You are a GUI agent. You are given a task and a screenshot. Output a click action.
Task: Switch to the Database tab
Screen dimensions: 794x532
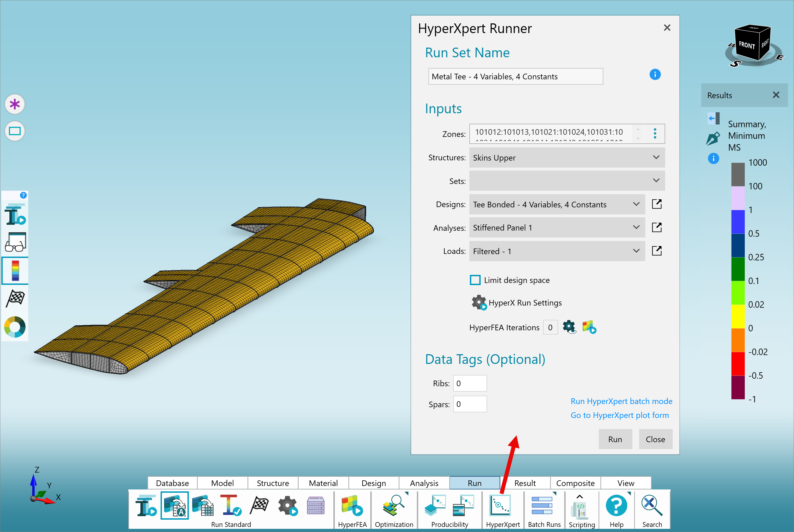click(172, 483)
